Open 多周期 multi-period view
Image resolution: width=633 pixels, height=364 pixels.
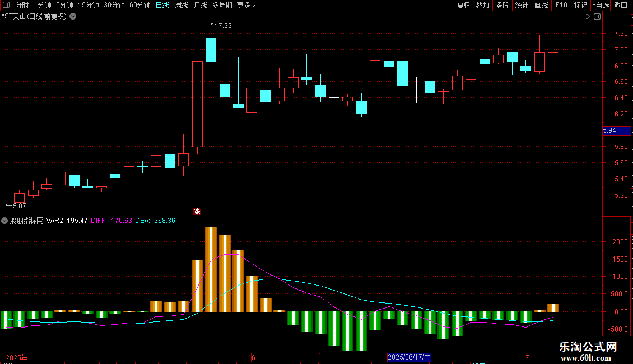tap(222, 5)
